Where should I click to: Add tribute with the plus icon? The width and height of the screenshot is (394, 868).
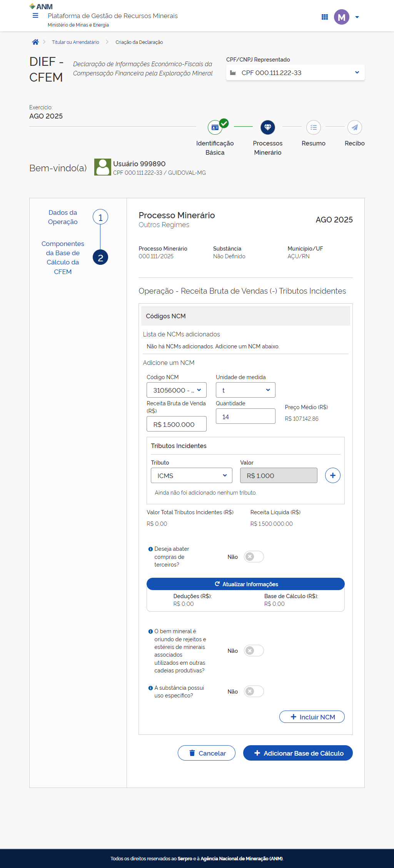click(x=332, y=475)
